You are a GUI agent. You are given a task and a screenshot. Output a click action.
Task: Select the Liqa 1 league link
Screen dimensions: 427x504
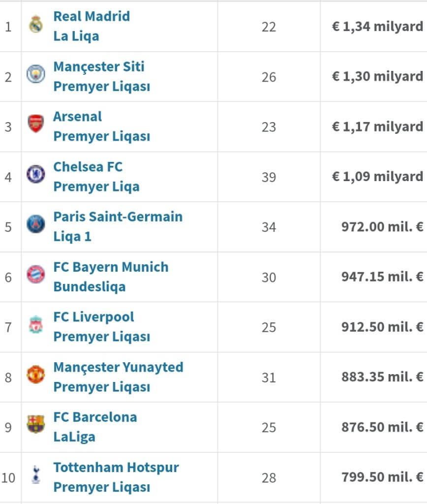(72, 236)
